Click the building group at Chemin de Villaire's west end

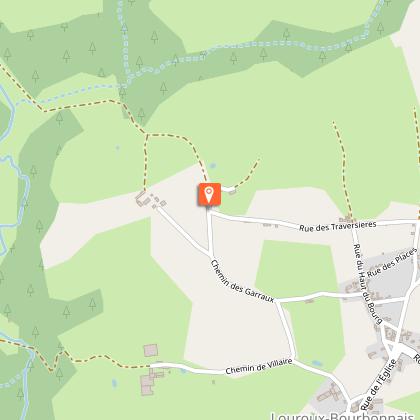(151, 380)
